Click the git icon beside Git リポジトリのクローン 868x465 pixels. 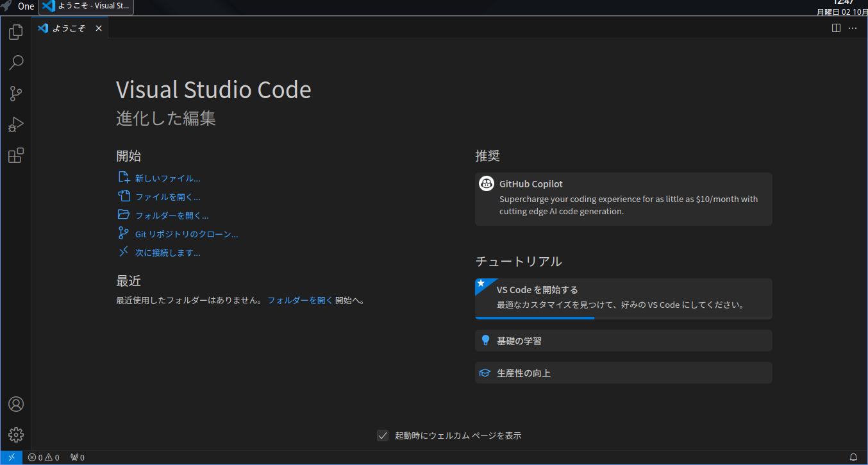(124, 233)
